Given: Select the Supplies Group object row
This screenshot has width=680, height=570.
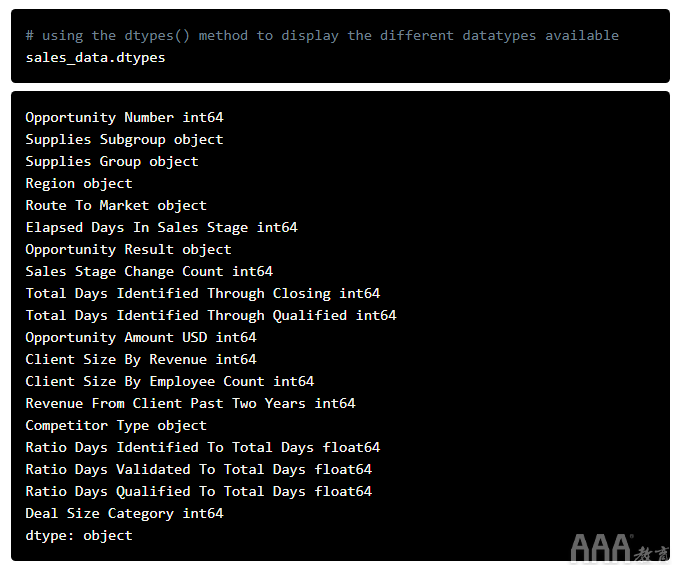Looking at the screenshot, I should (112, 162).
